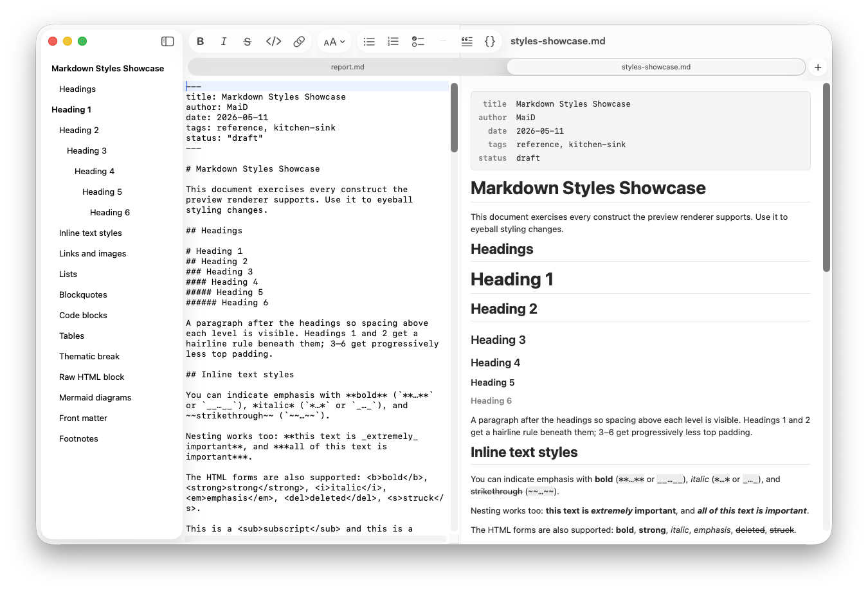
Task: Insert a bulleted list
Action: tap(369, 41)
